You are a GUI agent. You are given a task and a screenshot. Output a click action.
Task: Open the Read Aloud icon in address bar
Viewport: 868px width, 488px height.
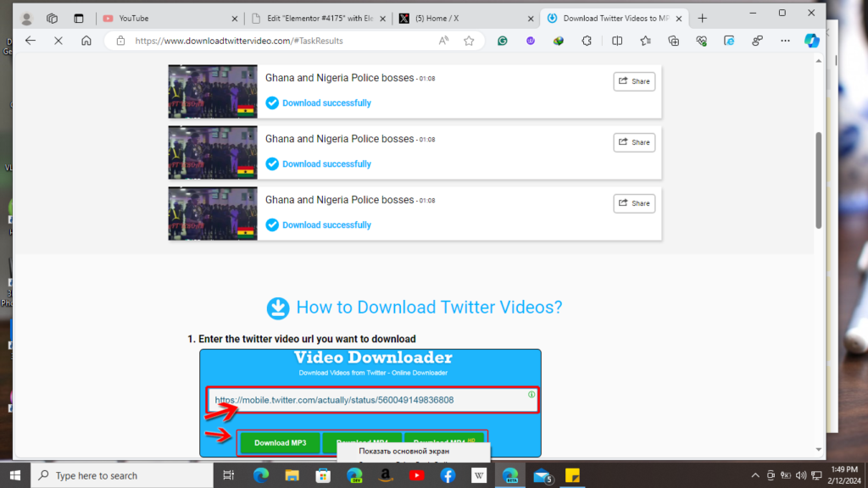444,41
